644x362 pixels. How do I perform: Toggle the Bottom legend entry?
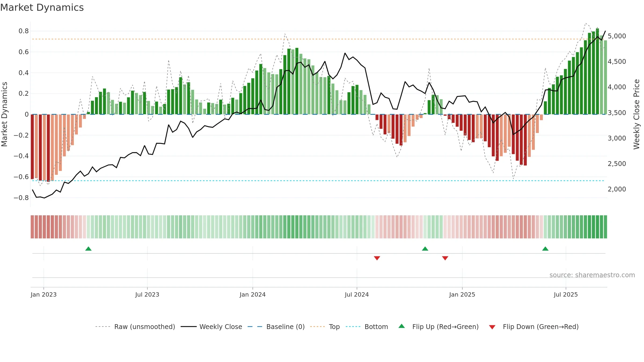coord(367,327)
